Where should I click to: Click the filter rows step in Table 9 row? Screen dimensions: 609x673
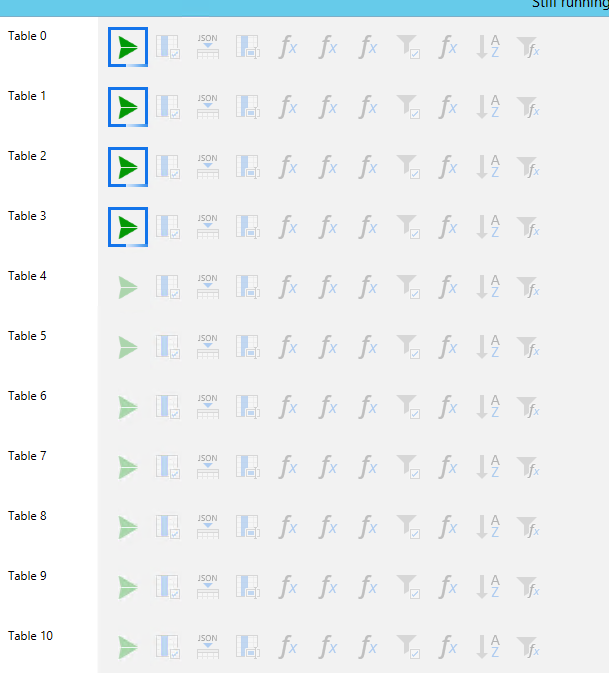408,587
